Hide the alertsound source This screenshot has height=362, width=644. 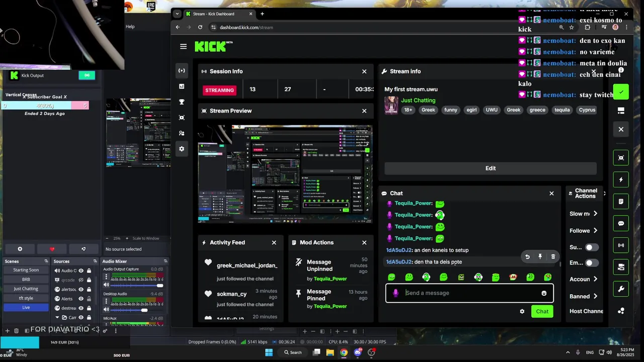[x=81, y=289]
